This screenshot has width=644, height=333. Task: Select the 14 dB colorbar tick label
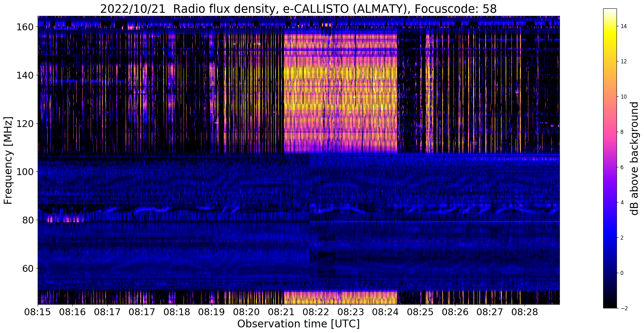click(x=624, y=26)
